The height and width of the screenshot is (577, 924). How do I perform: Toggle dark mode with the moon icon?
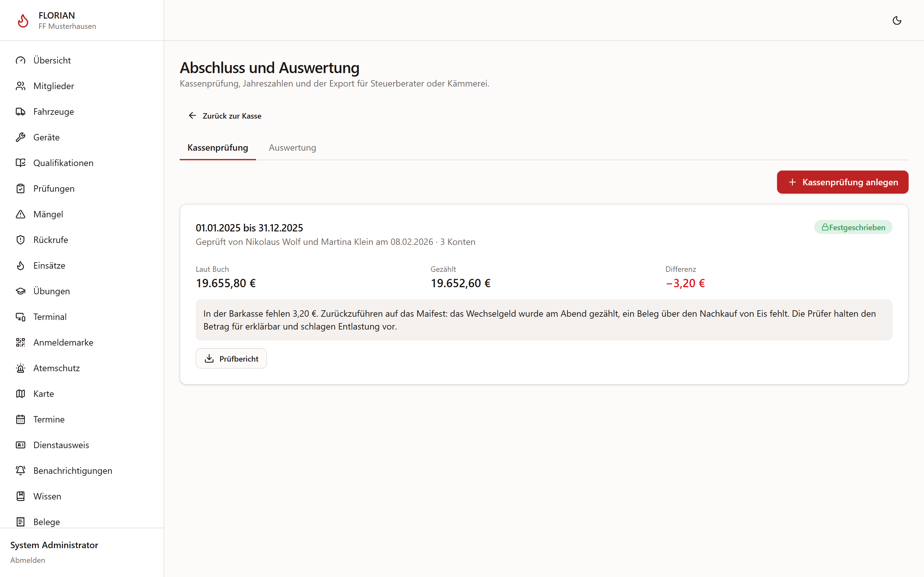[896, 21]
